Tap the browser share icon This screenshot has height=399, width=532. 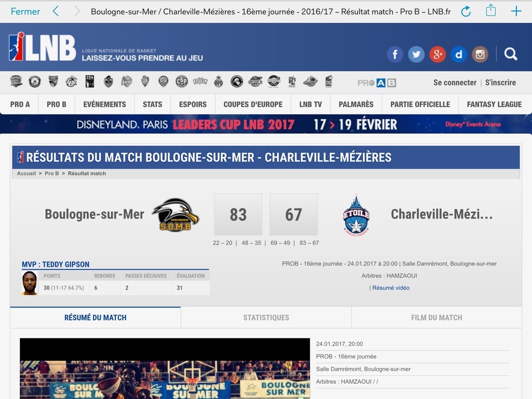tap(491, 10)
